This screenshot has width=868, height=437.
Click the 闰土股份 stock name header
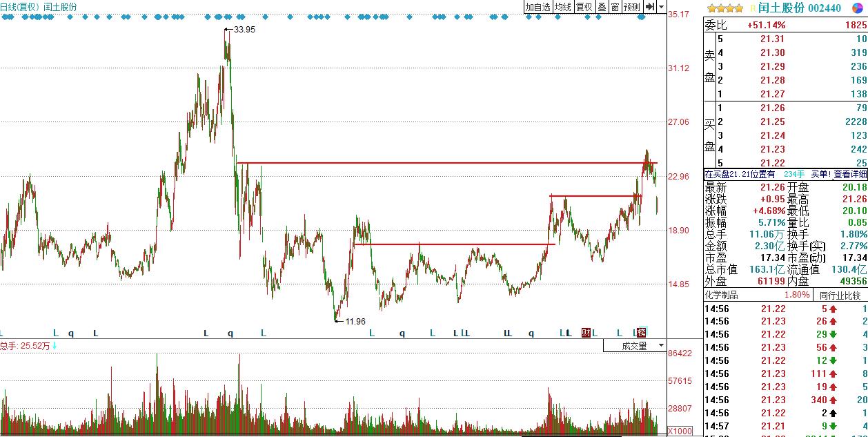click(x=782, y=8)
